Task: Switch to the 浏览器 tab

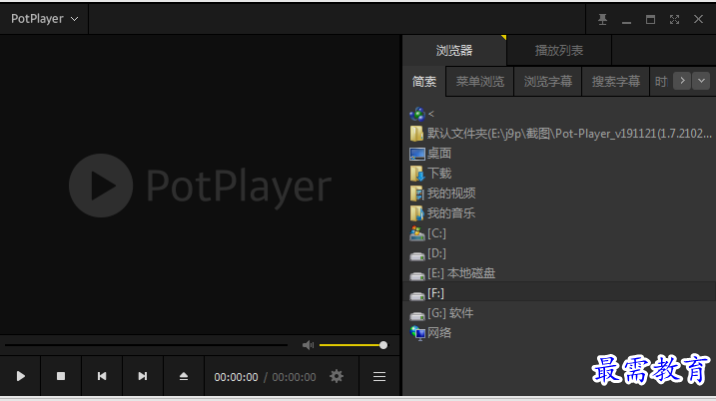Action: (454, 50)
